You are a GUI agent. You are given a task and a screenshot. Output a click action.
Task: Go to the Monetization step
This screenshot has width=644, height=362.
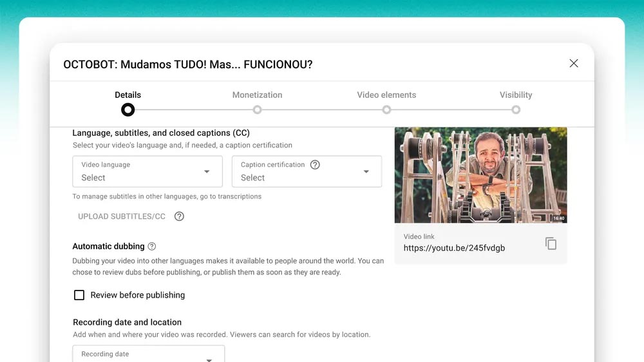(257, 95)
